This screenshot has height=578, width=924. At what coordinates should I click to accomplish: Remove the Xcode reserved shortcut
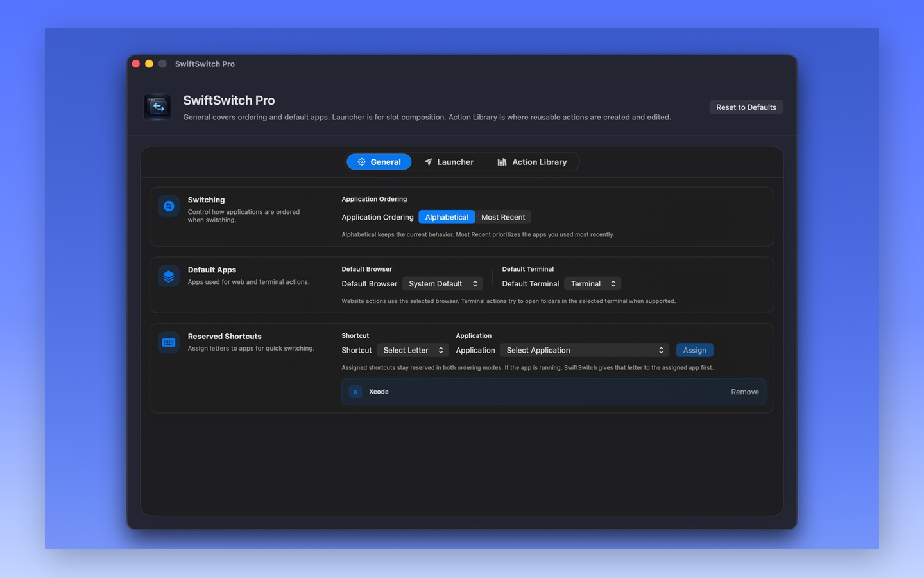click(x=745, y=392)
